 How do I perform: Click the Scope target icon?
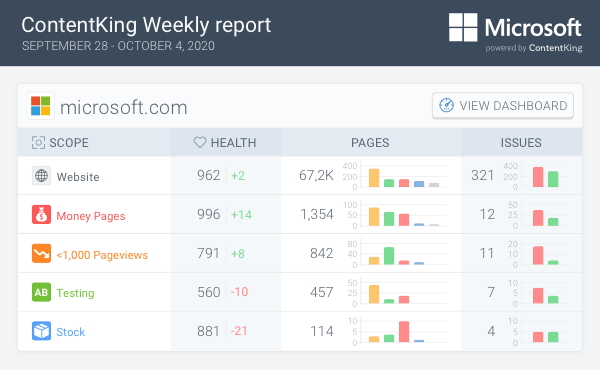click(38, 143)
